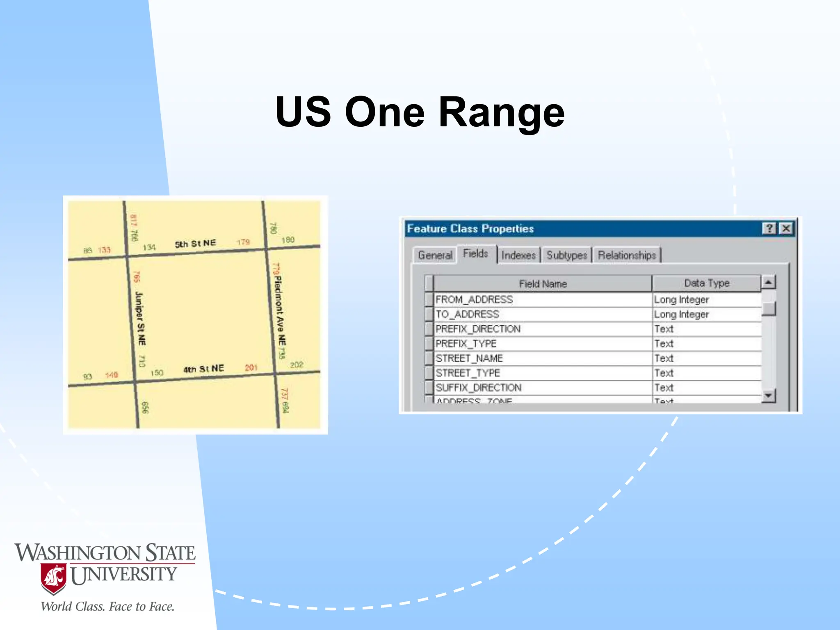Click the Juniper St NE street label
Viewport: 840px width, 630px height.
(140, 318)
